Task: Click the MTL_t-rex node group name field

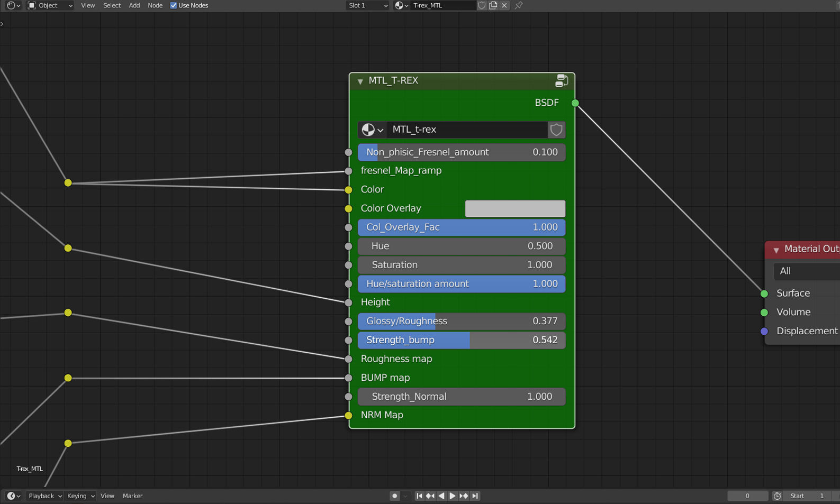Action: (467, 130)
